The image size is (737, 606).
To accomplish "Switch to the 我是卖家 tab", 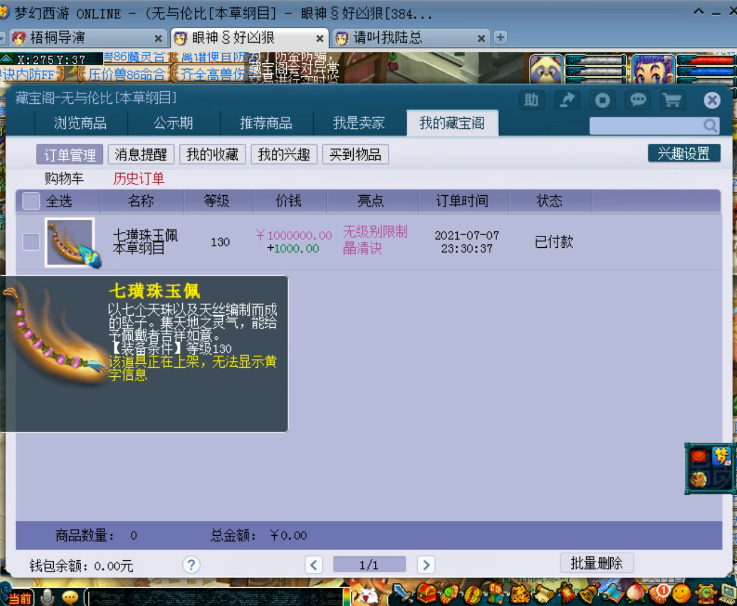I will click(359, 123).
